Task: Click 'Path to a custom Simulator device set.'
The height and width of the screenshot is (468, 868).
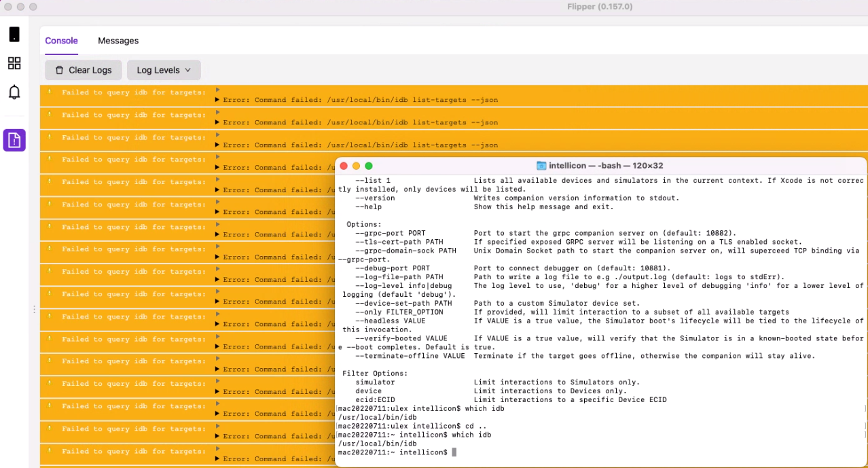Action: click(557, 304)
